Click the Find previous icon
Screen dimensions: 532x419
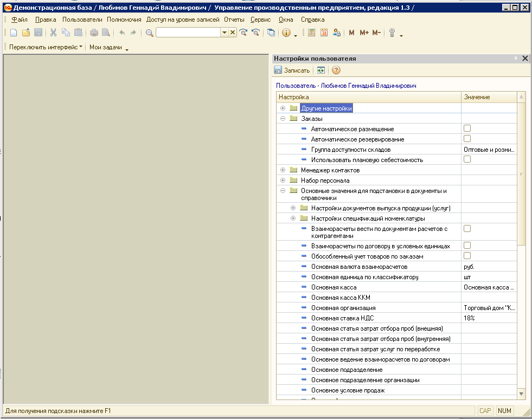255,33
